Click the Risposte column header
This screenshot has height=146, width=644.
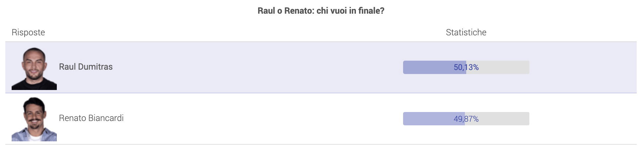coord(28,32)
